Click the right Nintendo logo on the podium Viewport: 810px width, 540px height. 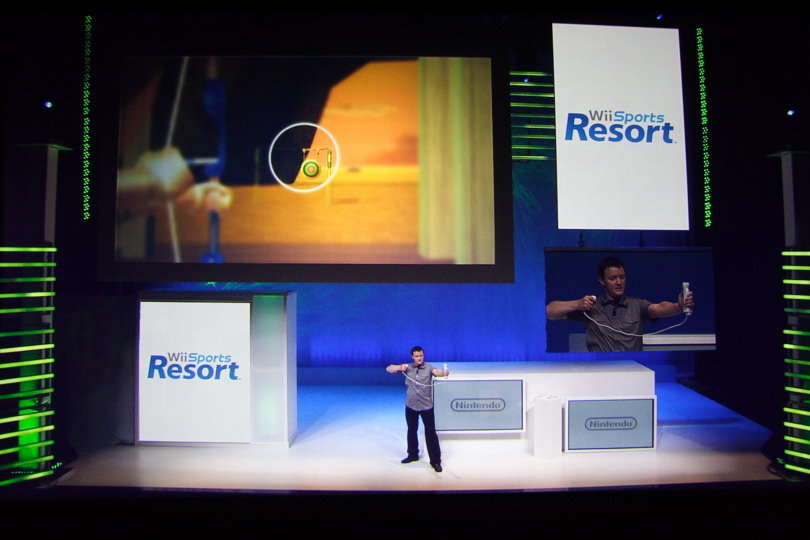click(610, 423)
